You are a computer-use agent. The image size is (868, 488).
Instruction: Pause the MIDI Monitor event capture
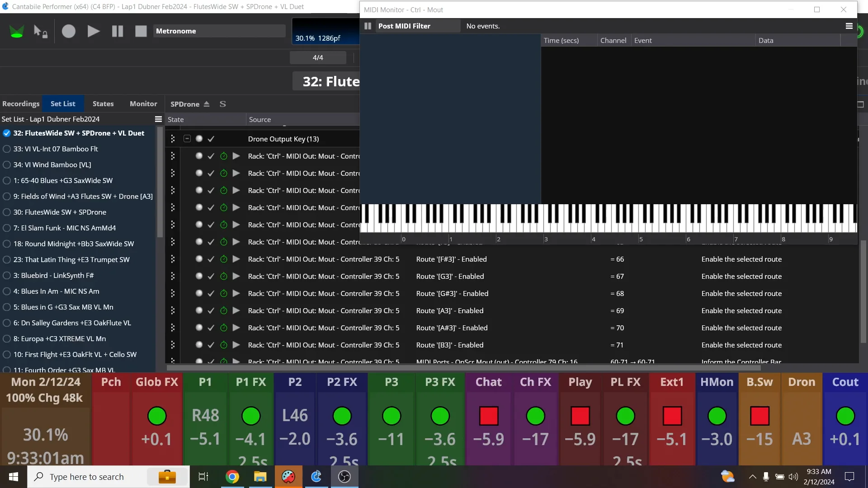(368, 26)
